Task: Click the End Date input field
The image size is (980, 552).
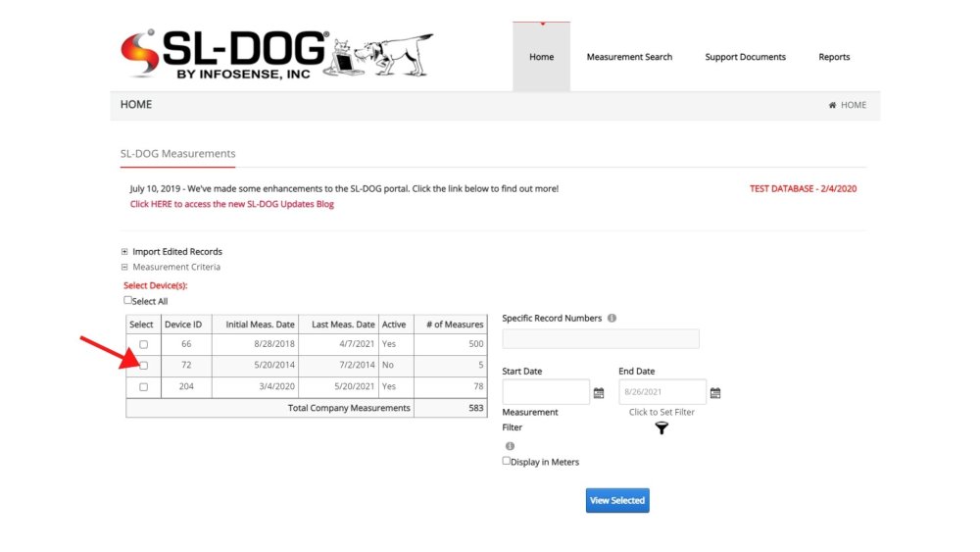Action: (662, 392)
